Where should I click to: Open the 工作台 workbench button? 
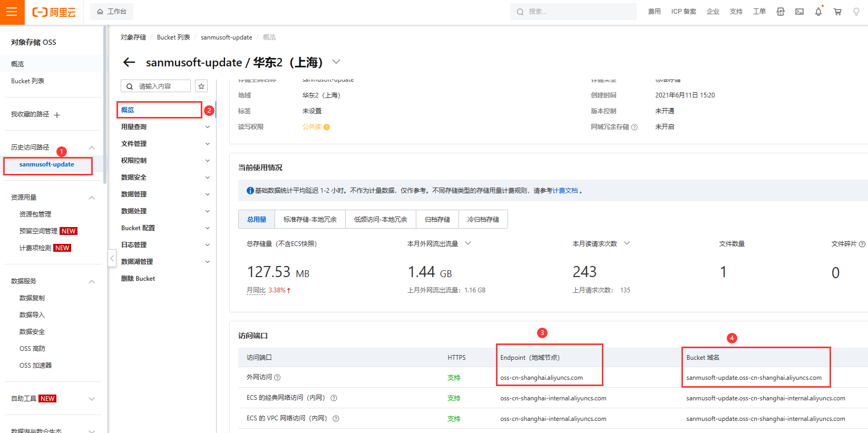point(112,12)
